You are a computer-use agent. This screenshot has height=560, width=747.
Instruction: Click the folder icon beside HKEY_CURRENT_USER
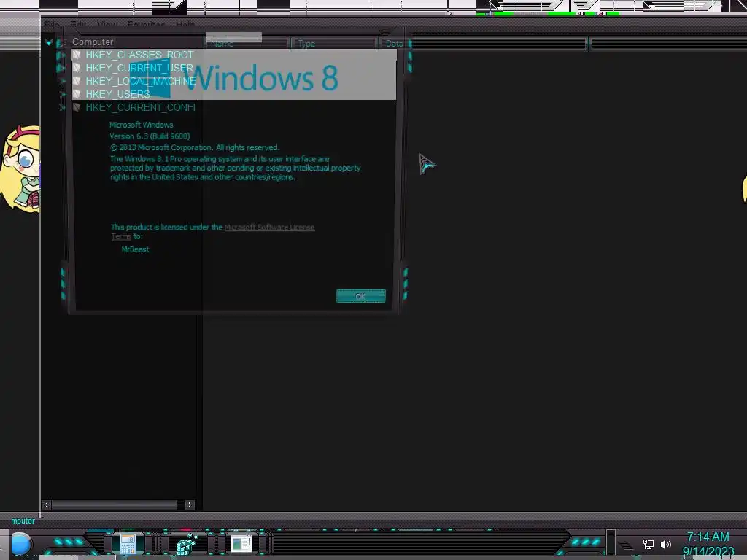[76, 68]
